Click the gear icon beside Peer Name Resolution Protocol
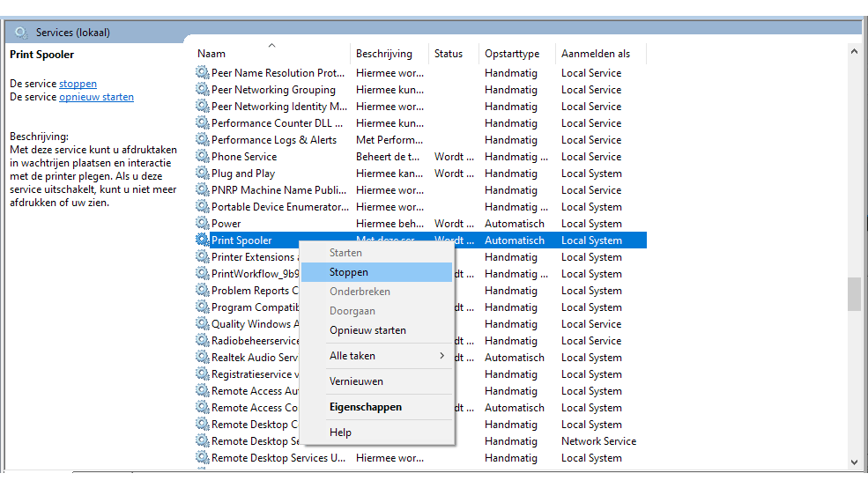Screen dimensions: 868x488 click(x=202, y=72)
